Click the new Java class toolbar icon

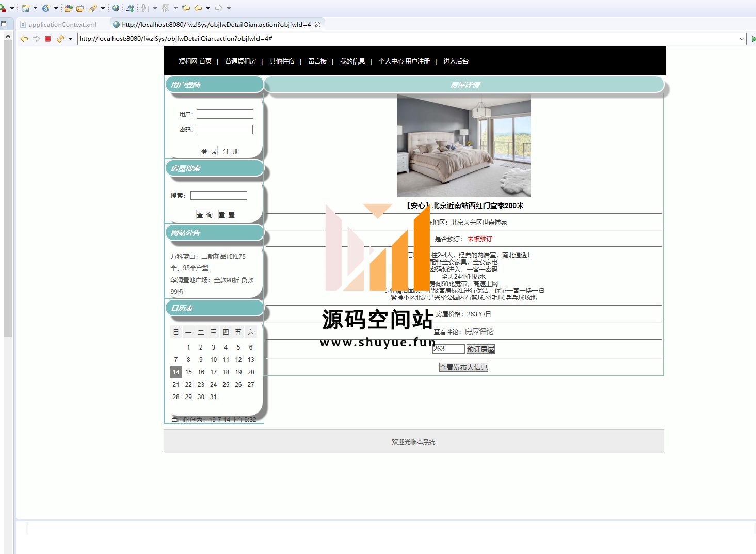[x=46, y=8]
